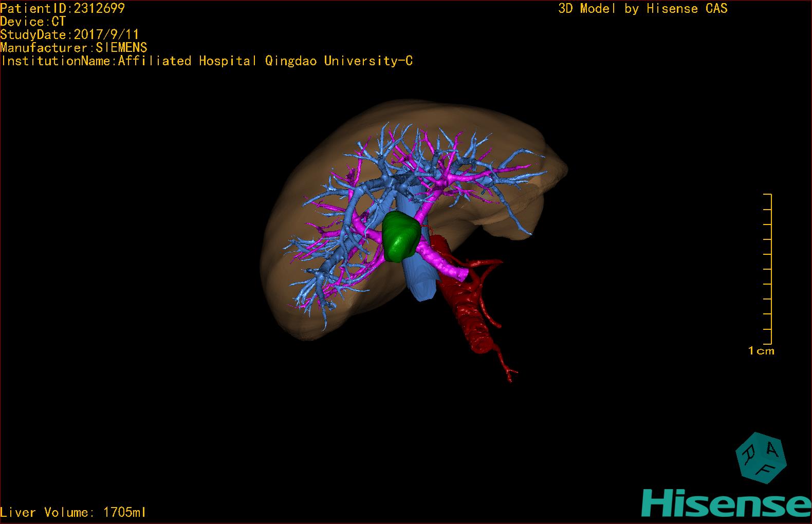This screenshot has width=812, height=524.
Task: Click the orientation cube with R A F faces
Action: point(761,458)
